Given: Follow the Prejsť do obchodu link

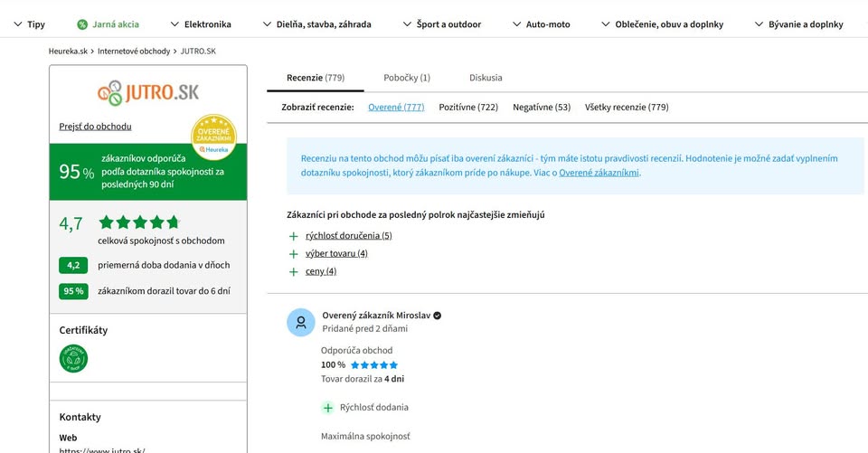Looking at the screenshot, I should click(95, 127).
